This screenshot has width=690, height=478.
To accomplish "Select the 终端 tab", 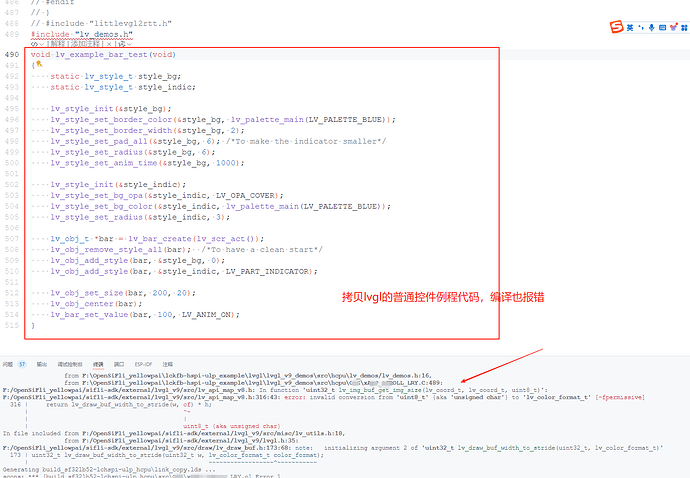I will tap(98, 364).
